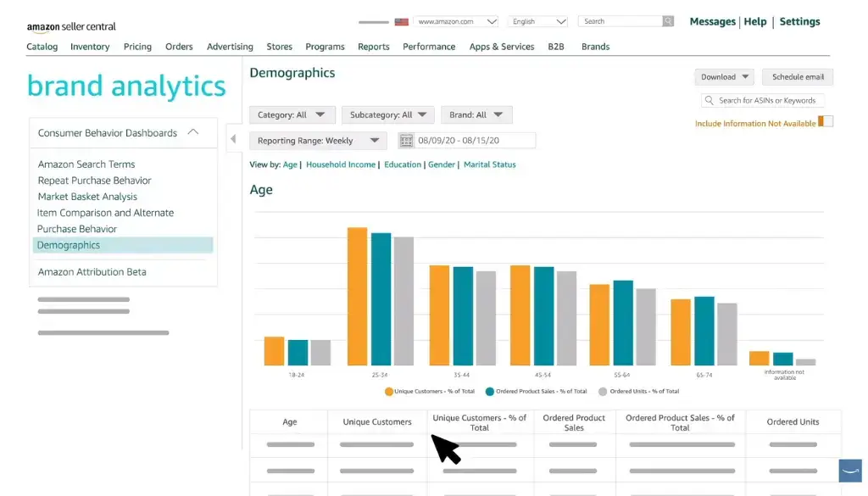View demographics by Gender
Screen dimensions: 868x496
[x=441, y=164]
